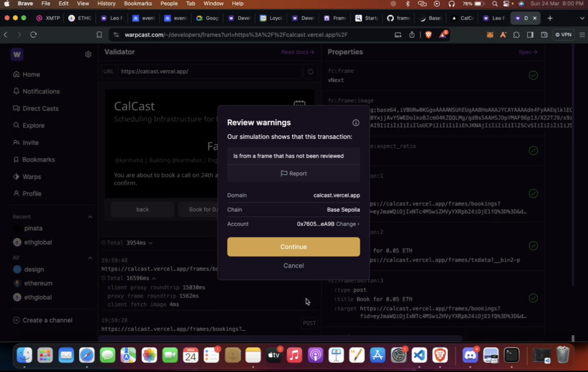
Task: Open the extensions puzzle icon
Action: pyautogui.click(x=516, y=35)
